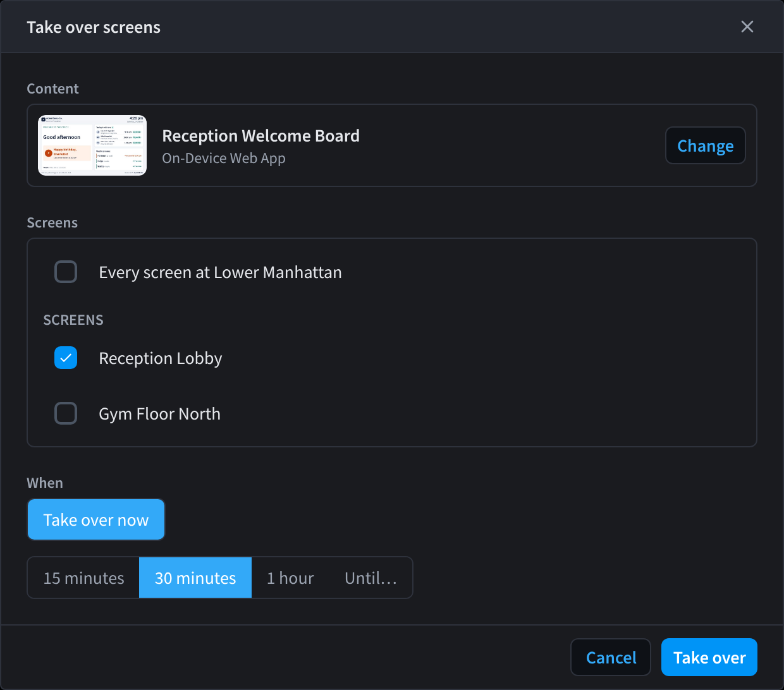This screenshot has width=784, height=690.
Task: Check the Gym Floor North checkbox
Action: pyautogui.click(x=66, y=413)
